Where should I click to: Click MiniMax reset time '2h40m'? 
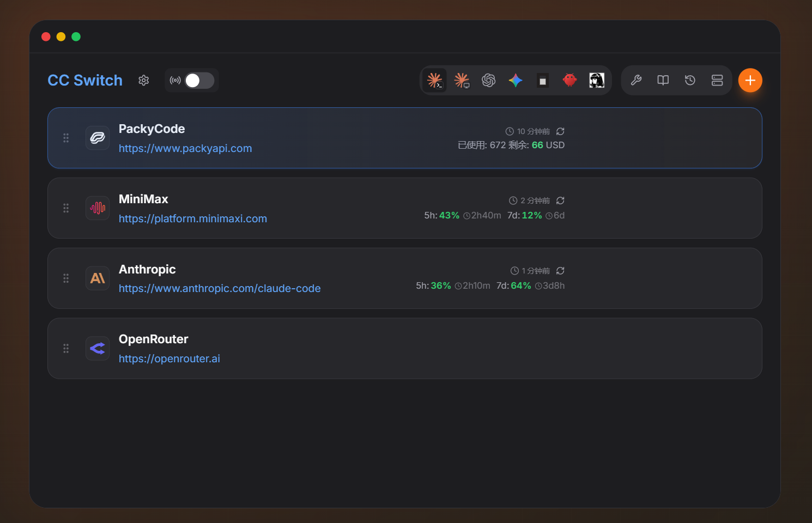[486, 215]
